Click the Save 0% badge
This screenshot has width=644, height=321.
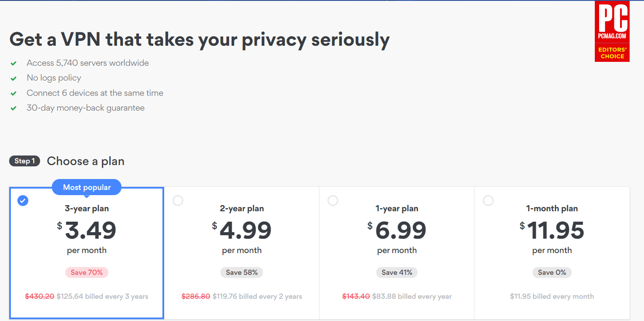552,272
